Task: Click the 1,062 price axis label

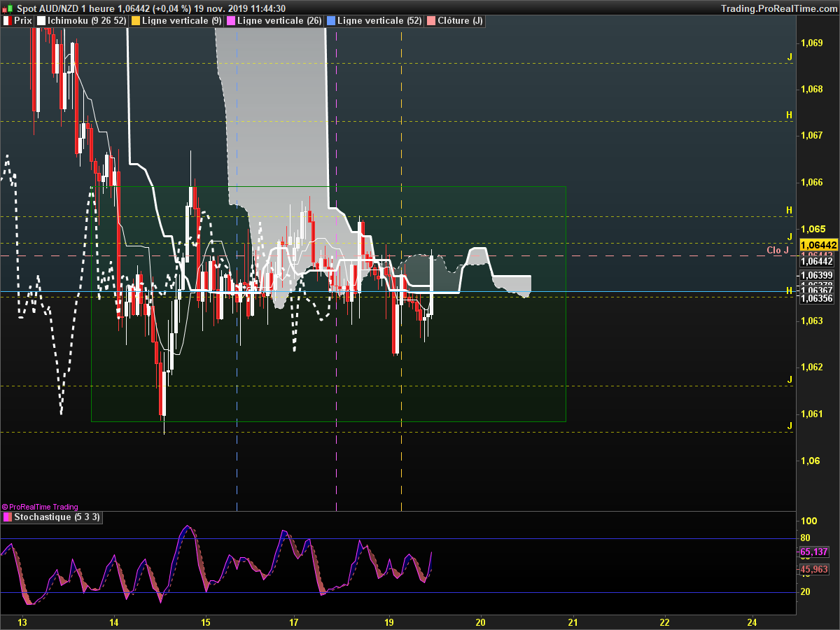Action: (812, 367)
